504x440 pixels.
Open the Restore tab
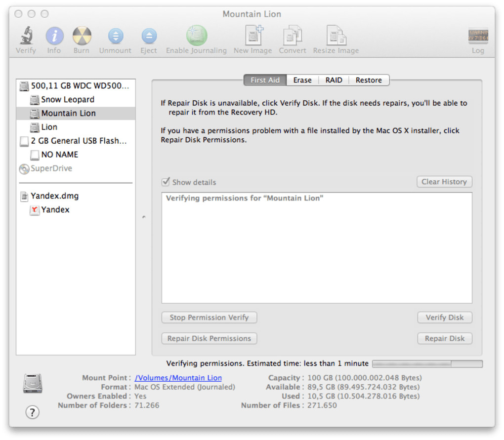pyautogui.click(x=369, y=80)
